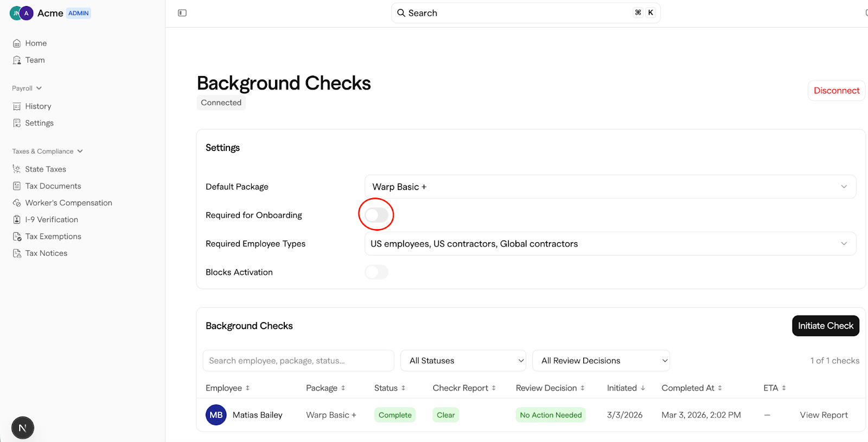Collapse the sidebar using the panel icon
868x442 pixels.
click(x=182, y=13)
